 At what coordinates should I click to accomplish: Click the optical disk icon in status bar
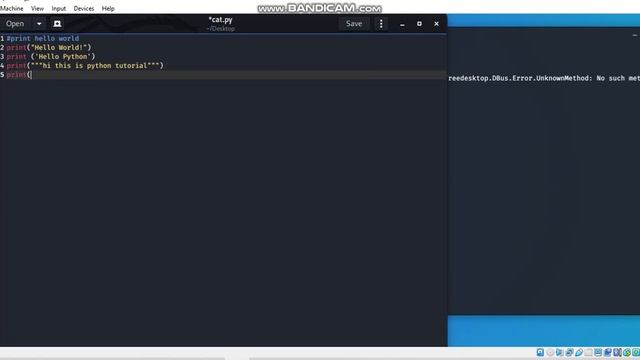550,352
